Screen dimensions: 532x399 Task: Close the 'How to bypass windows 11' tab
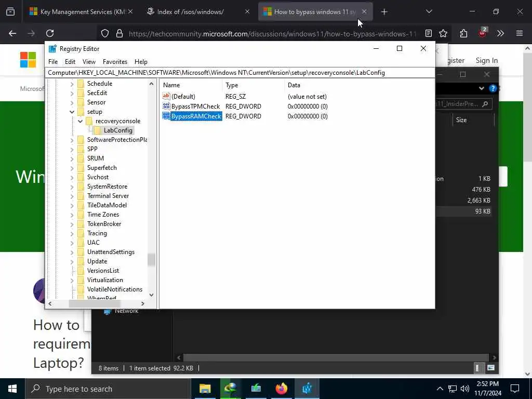(x=364, y=12)
